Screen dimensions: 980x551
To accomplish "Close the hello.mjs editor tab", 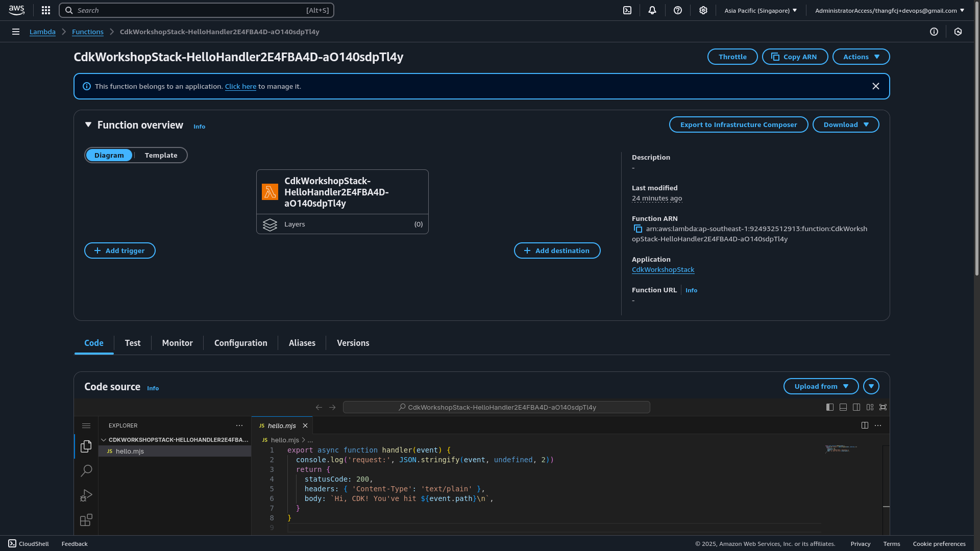I will (x=305, y=425).
